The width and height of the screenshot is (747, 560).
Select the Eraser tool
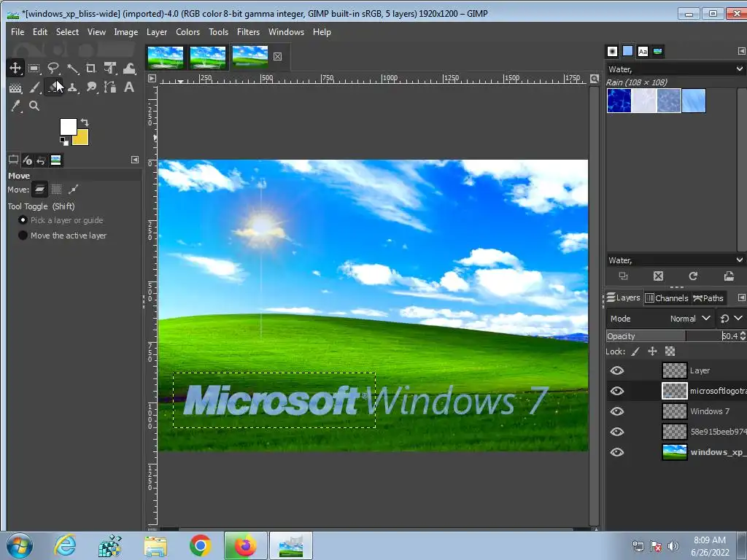(x=53, y=87)
